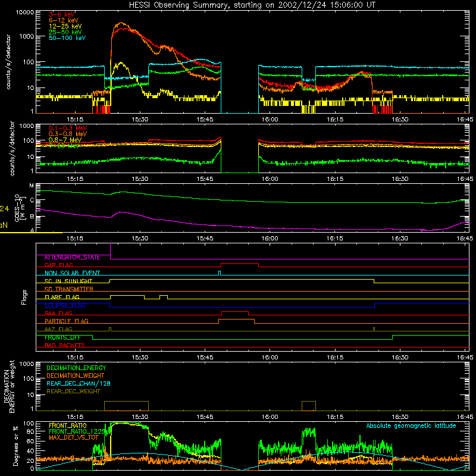Click the counts/s/detector title of the top panel
The height and width of the screenshot is (476, 476).
click(8, 62)
